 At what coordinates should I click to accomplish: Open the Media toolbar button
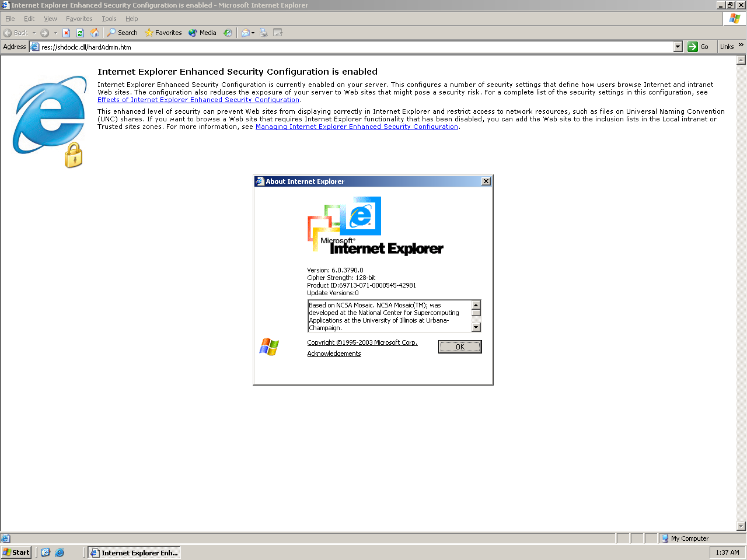(x=203, y=33)
